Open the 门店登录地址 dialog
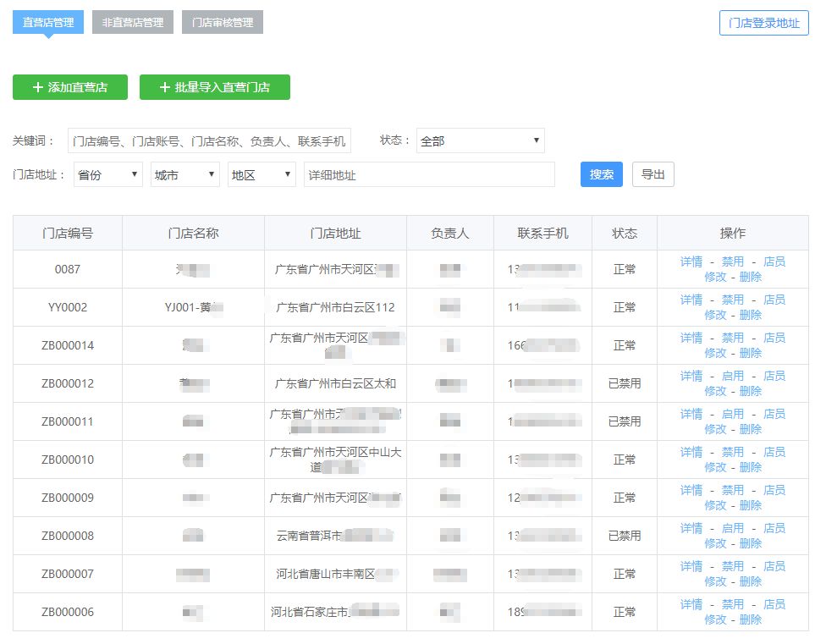The height and width of the screenshot is (644, 826). coord(763,23)
